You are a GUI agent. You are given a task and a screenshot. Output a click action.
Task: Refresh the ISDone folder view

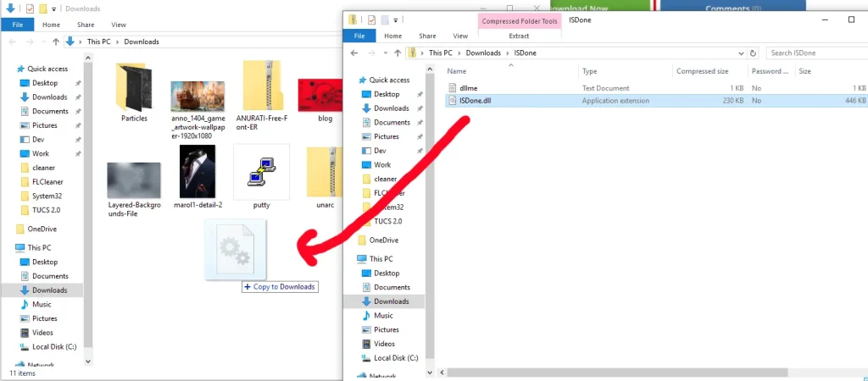click(x=753, y=53)
